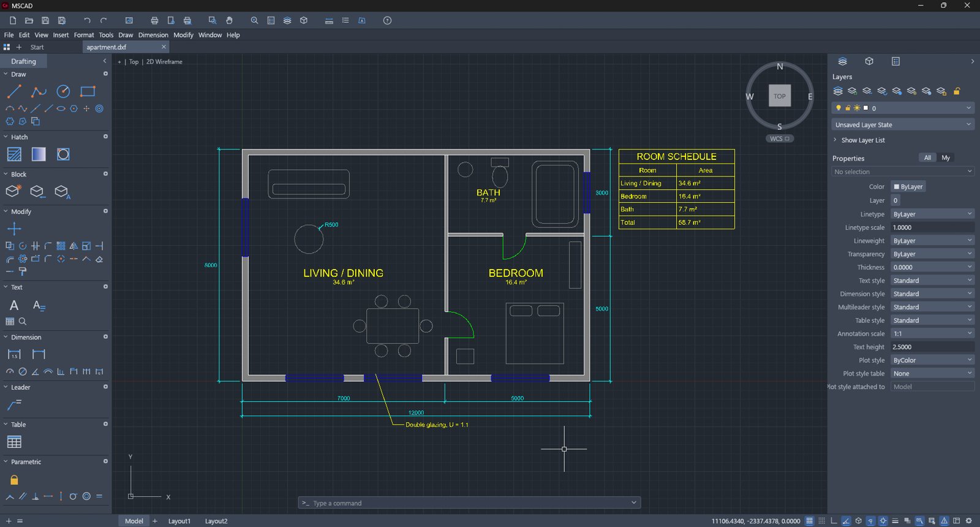This screenshot has height=527, width=980.
Task: Toggle ortho mode in status bar
Action: [834, 521]
